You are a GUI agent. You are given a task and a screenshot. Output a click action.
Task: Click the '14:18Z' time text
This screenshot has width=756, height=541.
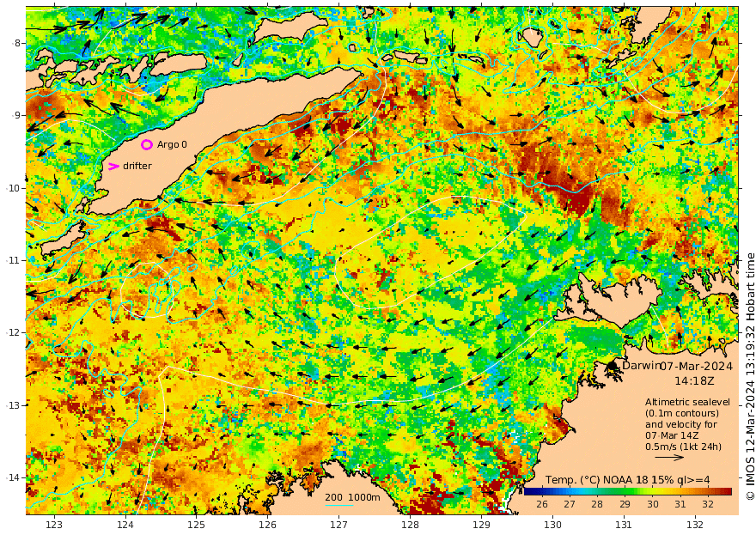694,380
